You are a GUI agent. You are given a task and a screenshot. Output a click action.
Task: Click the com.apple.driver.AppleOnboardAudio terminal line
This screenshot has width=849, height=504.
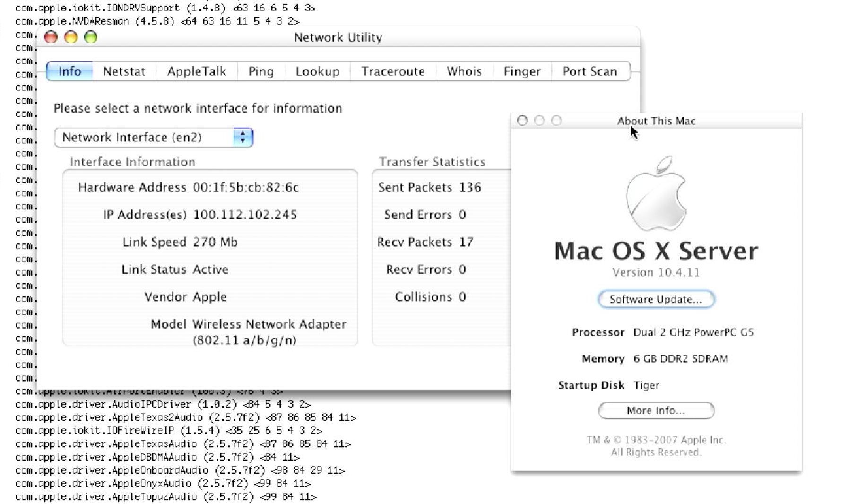(180, 471)
